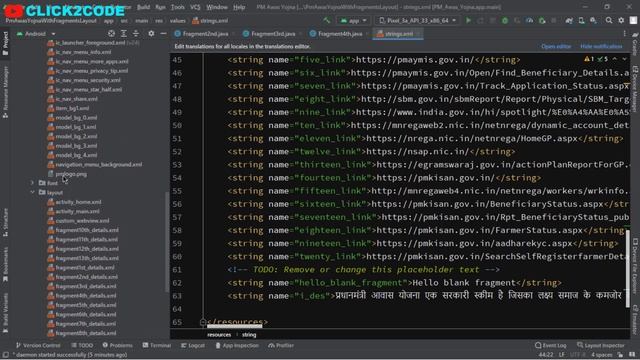Open Structure side tab
Viewport: 640px width, 360px height.
(x=5, y=222)
